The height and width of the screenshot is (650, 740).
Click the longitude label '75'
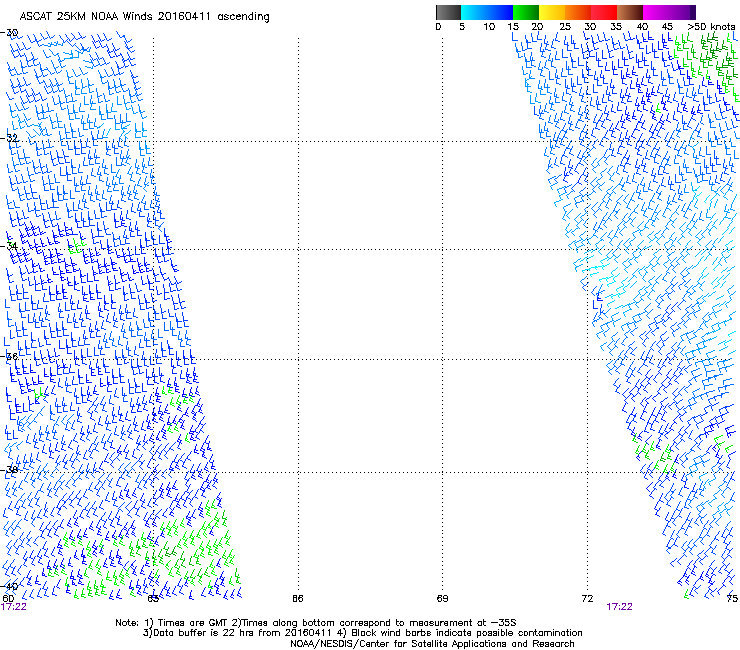(x=732, y=599)
